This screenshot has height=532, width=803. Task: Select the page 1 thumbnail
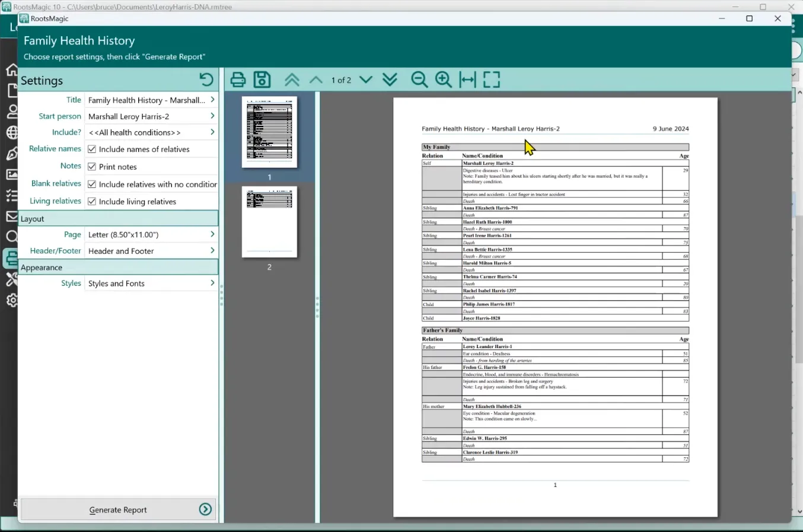[269, 132]
